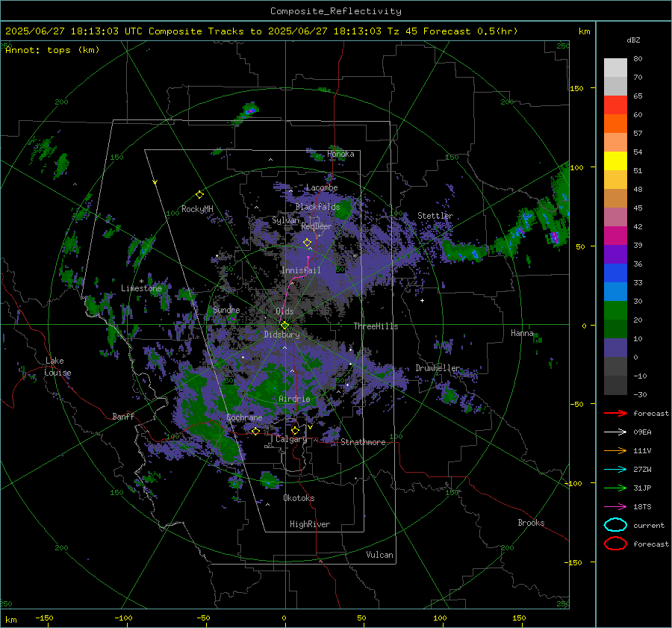Click the yellow diamond marker above Calgary
The height and width of the screenshot is (628, 672).
[295, 430]
